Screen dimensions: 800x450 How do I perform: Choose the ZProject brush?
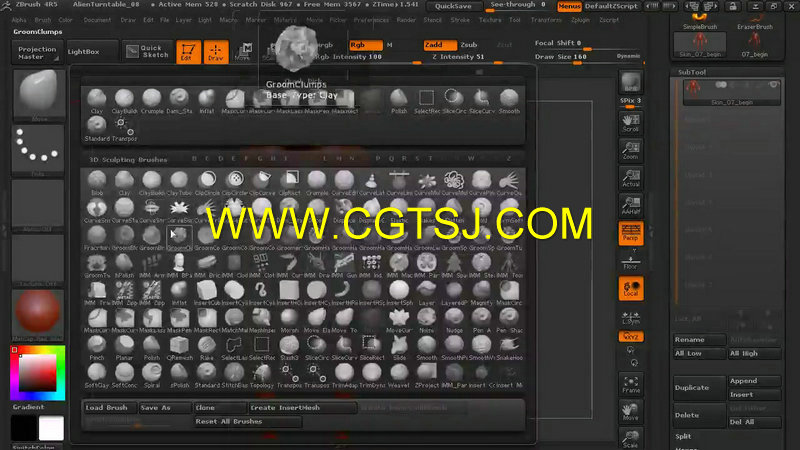coord(427,375)
